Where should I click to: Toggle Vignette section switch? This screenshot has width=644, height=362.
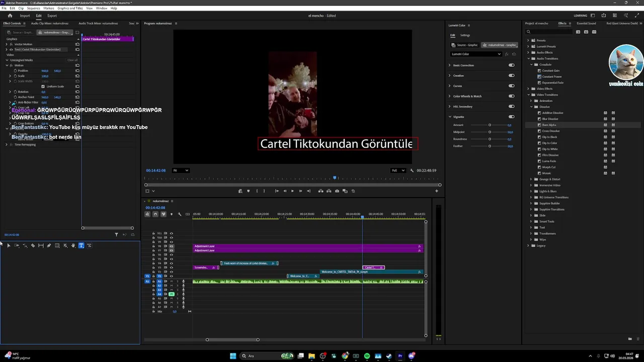[x=512, y=117]
